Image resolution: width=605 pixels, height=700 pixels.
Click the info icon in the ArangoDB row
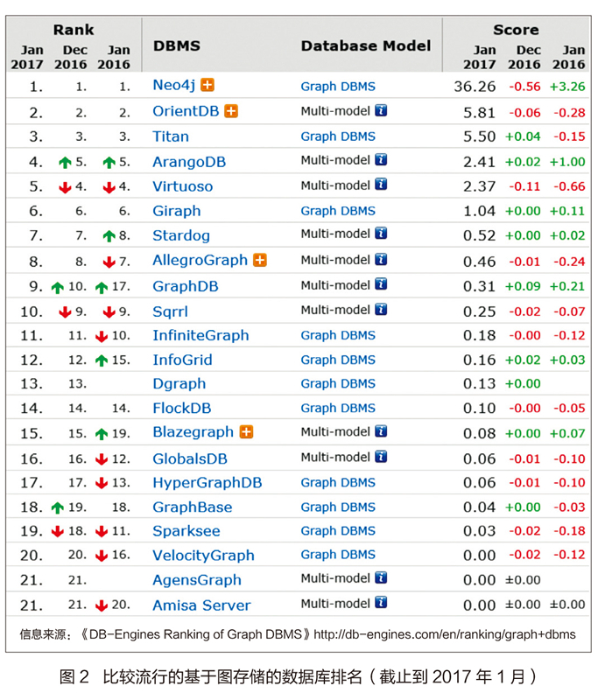(381, 160)
